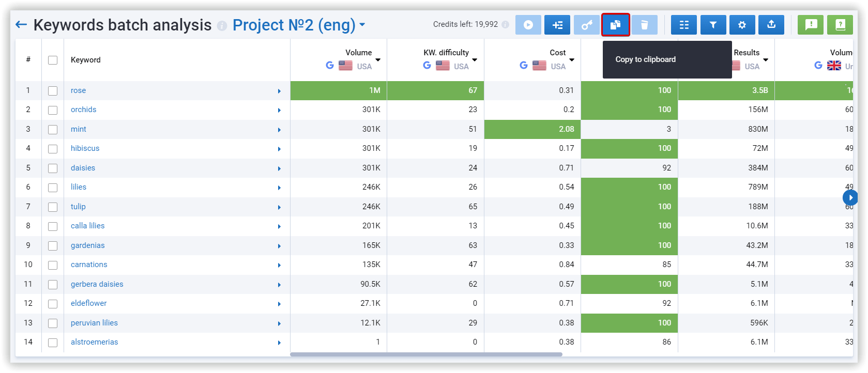The image size is (868, 373).
Task: Check the box for lilies
Action: coord(53,188)
